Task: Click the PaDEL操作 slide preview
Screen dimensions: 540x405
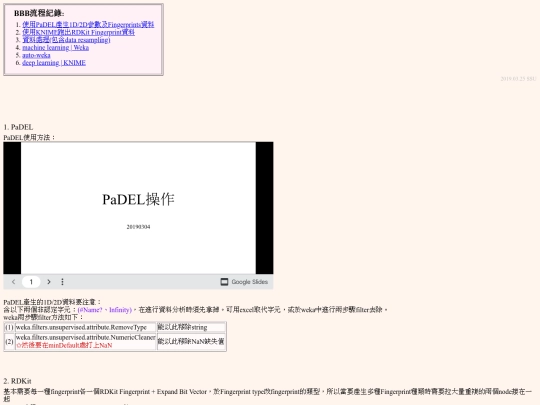Action: 138,208
